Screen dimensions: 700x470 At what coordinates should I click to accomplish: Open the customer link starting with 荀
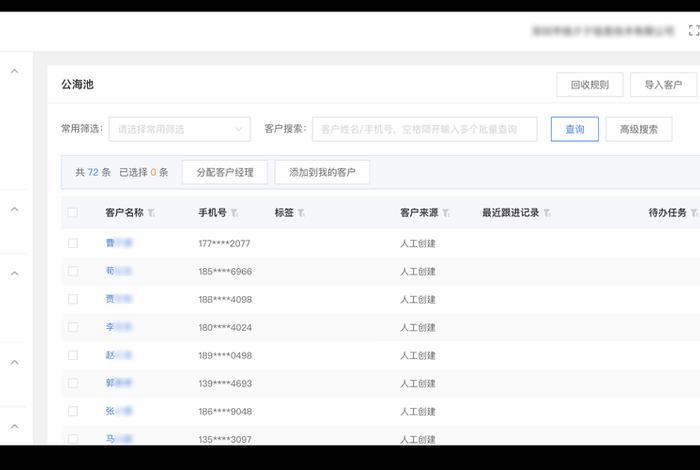coord(119,271)
